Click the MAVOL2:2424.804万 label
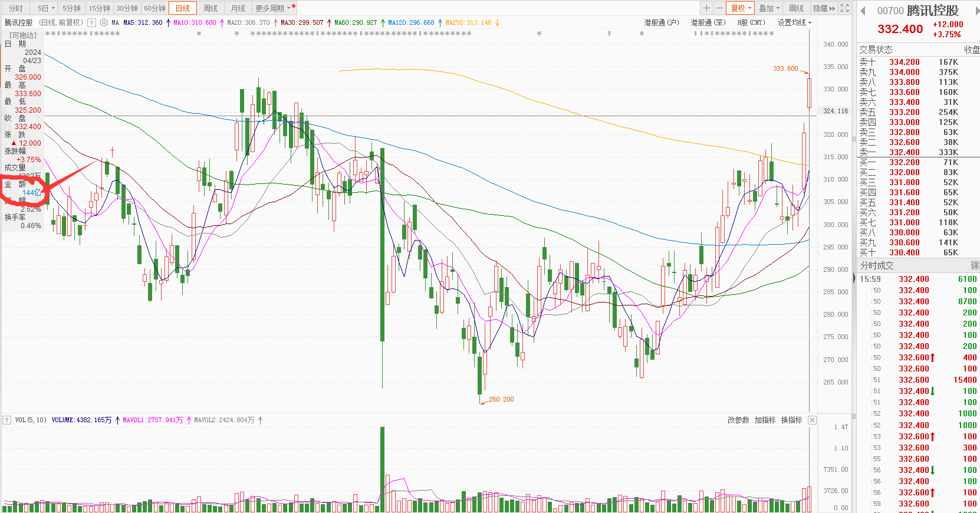Screen dimensions: 980x513 [224, 420]
